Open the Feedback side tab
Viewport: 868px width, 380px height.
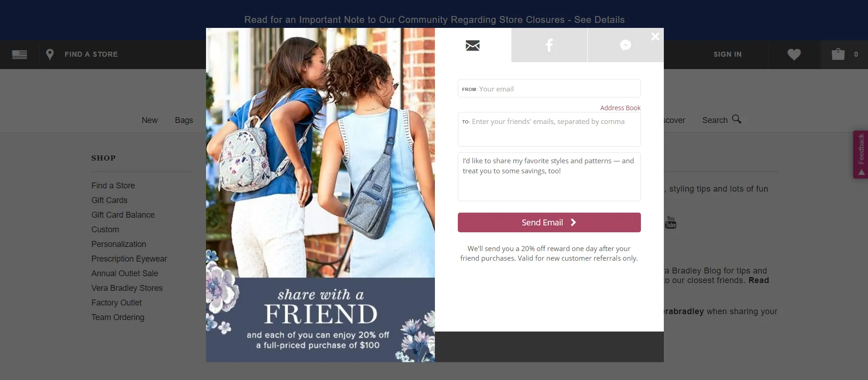point(861,155)
